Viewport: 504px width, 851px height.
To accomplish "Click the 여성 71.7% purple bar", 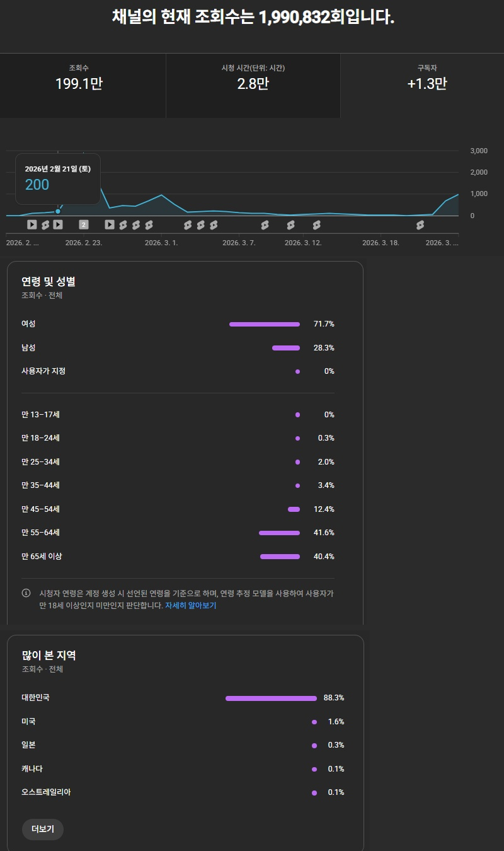I will pyautogui.click(x=265, y=324).
